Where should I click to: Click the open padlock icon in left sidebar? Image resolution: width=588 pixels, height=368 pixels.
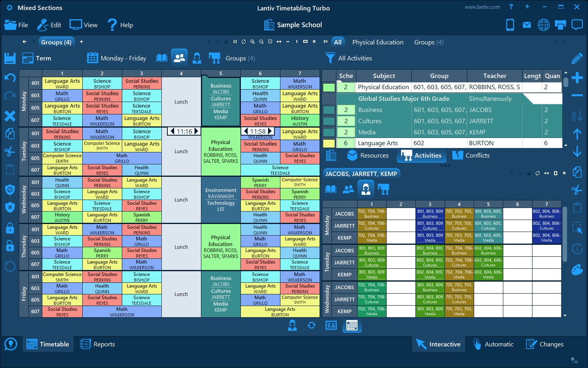[10, 246]
